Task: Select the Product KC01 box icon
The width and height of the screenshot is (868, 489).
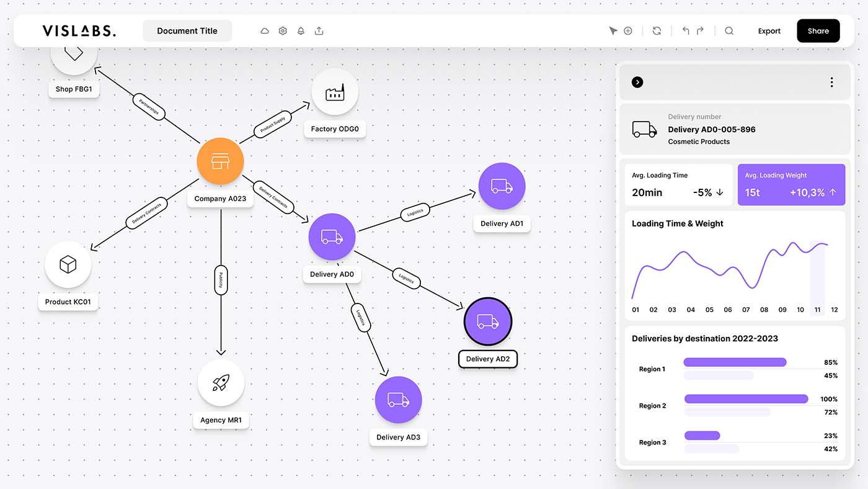Action: [x=68, y=265]
